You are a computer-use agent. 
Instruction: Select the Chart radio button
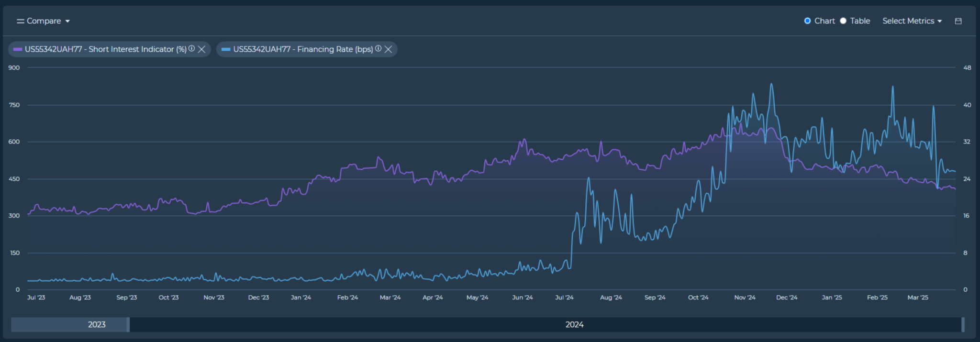coord(807,21)
